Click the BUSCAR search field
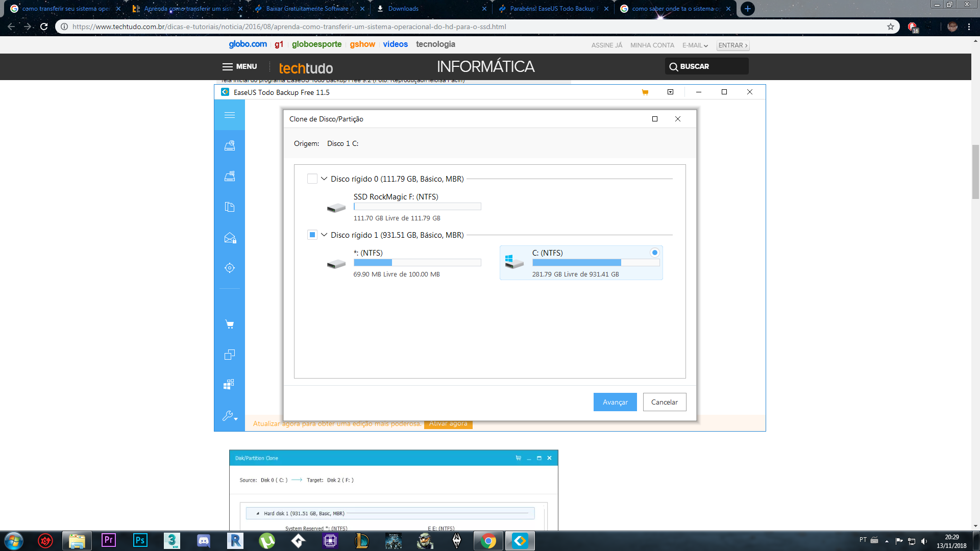 click(707, 66)
